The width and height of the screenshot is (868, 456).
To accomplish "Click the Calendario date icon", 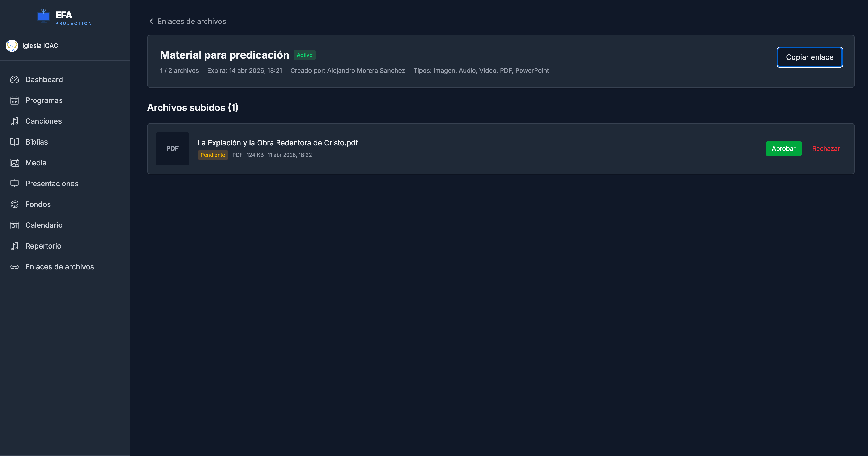I will pos(15,225).
